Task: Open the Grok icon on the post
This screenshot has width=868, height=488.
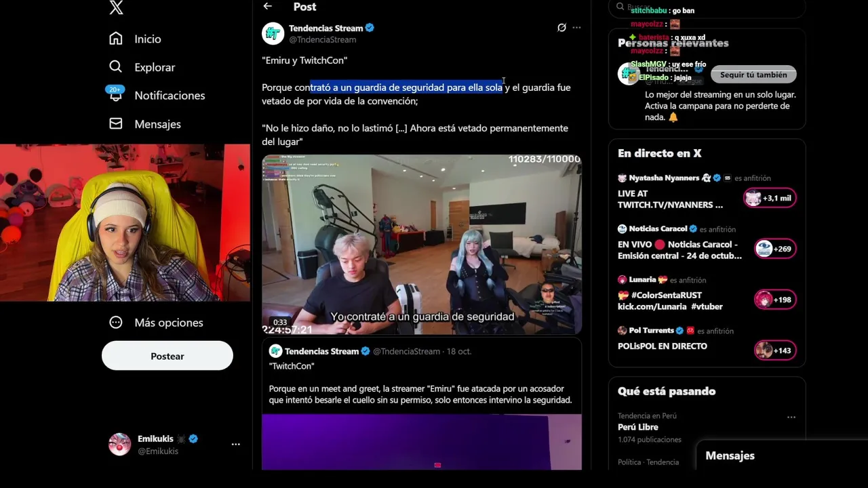Action: pos(561,28)
